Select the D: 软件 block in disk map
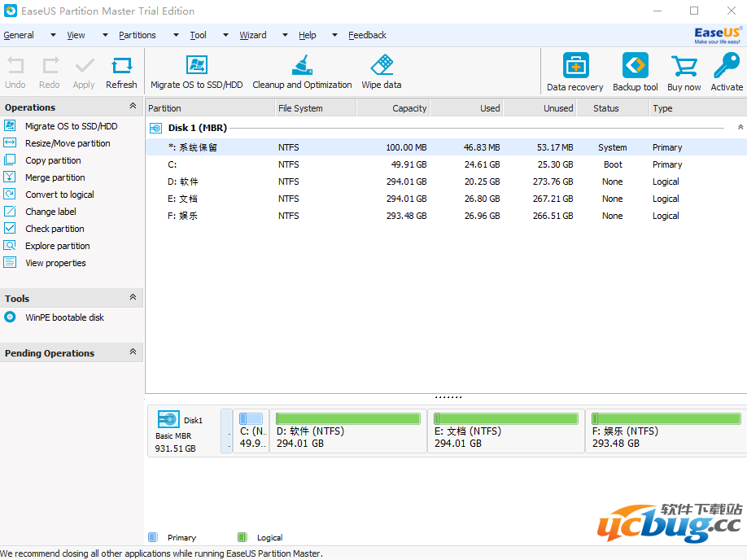The width and height of the screenshot is (747, 560). point(348,431)
